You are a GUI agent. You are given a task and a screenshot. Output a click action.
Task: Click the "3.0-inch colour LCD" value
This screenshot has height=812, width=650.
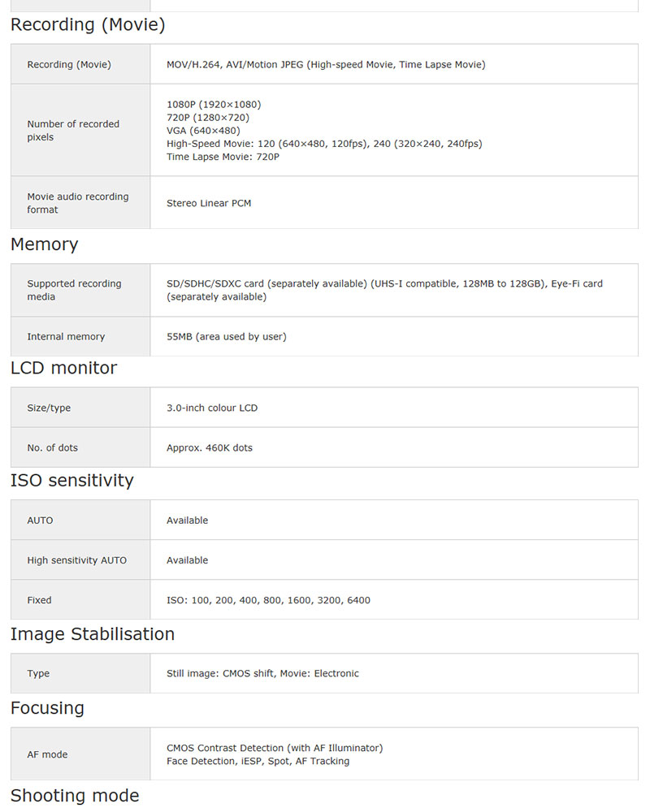coord(212,408)
